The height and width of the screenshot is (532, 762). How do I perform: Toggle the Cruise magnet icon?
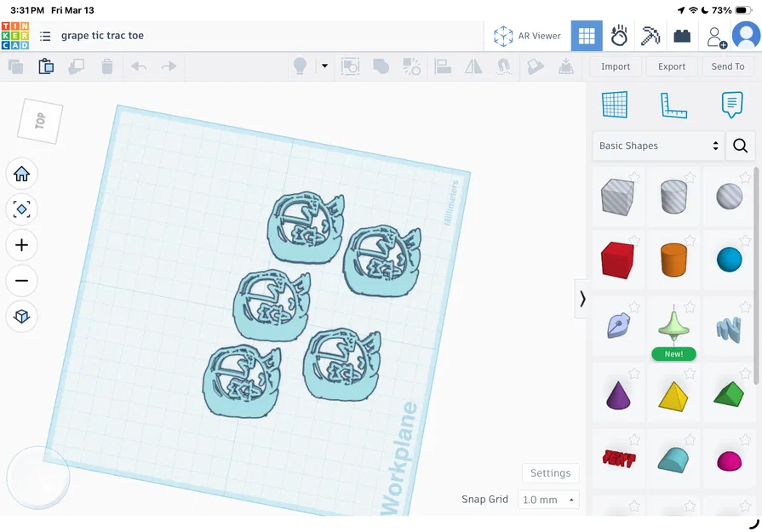[x=503, y=66]
